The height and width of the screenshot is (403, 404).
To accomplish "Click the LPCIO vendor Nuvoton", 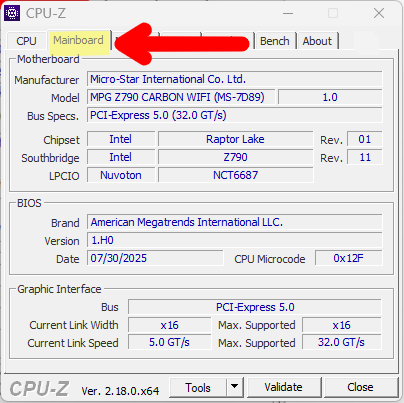I will 121,175.
